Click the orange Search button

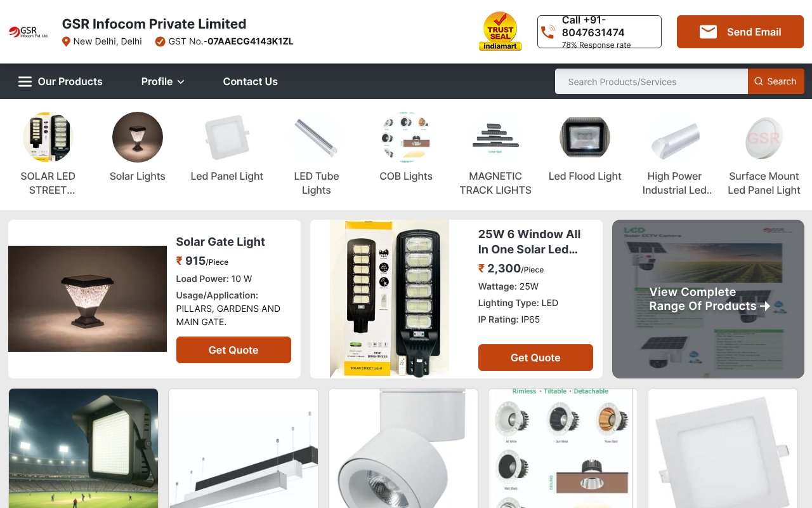(x=776, y=81)
